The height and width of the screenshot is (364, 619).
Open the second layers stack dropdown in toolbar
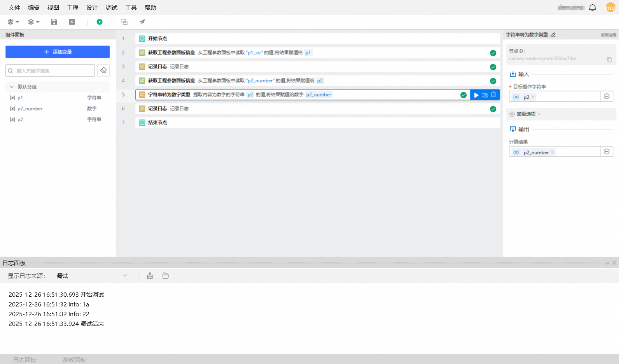click(34, 22)
